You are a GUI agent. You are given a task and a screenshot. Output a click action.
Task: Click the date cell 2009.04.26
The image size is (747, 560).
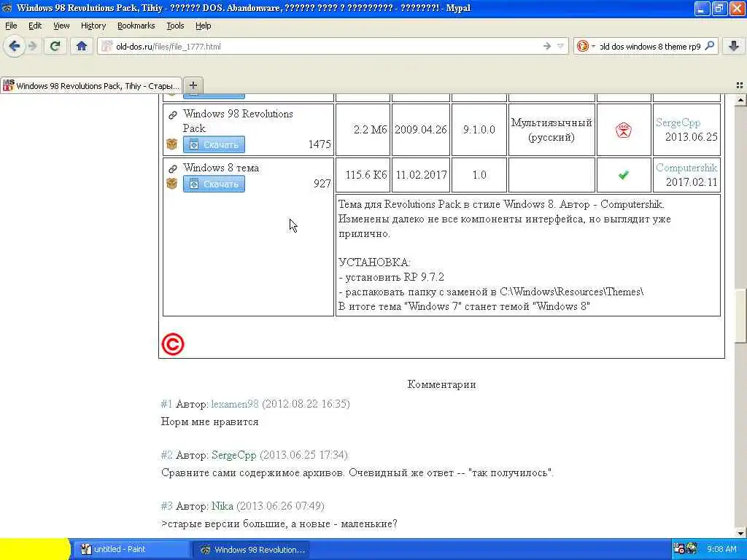(x=421, y=130)
